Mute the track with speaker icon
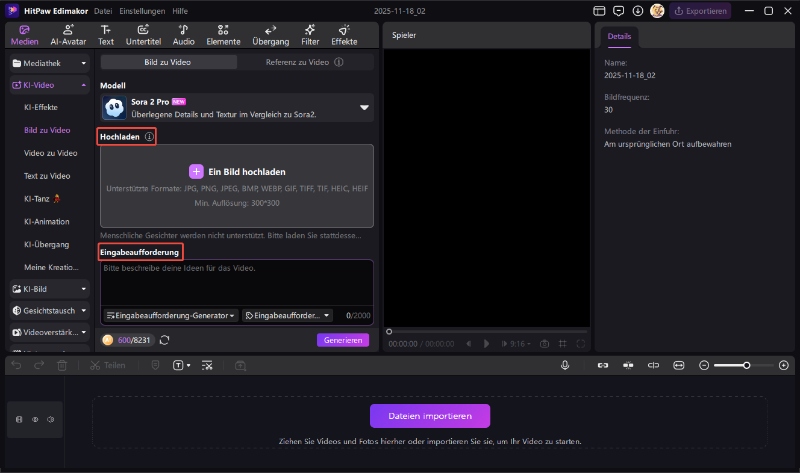The height and width of the screenshot is (473, 800). click(51, 419)
